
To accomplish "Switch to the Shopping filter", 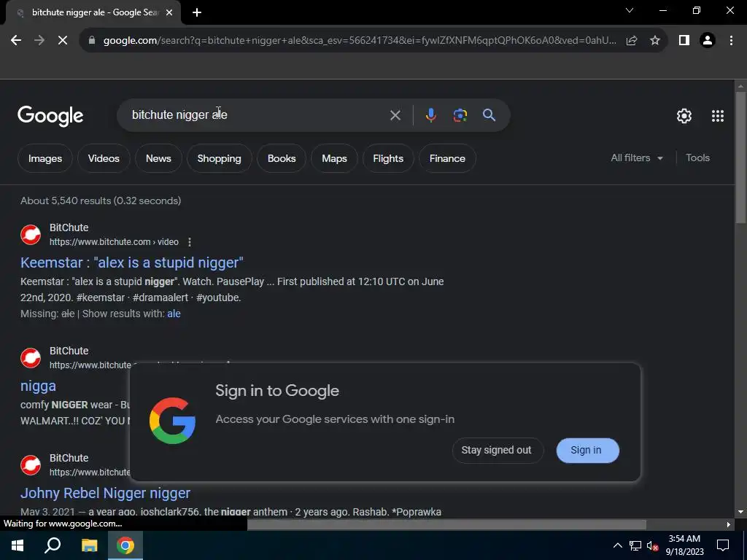I will pos(219,158).
